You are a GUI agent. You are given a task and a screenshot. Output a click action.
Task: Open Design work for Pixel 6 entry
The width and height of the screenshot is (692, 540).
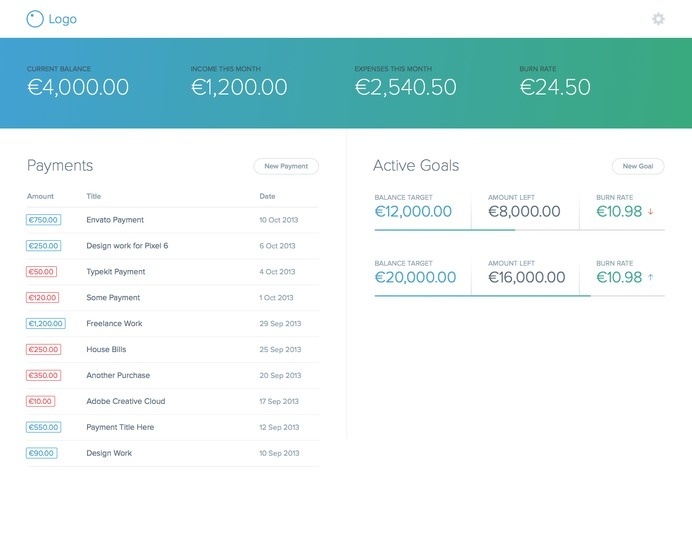(127, 246)
